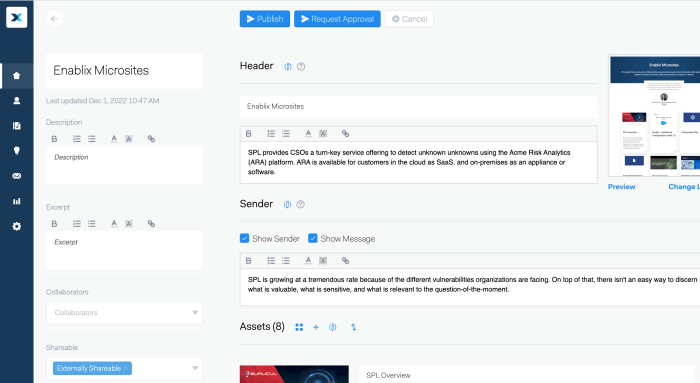Screen dimensions: 700x383
Task: Open the envelope mail icon in the sidebar
Action: click(x=17, y=176)
